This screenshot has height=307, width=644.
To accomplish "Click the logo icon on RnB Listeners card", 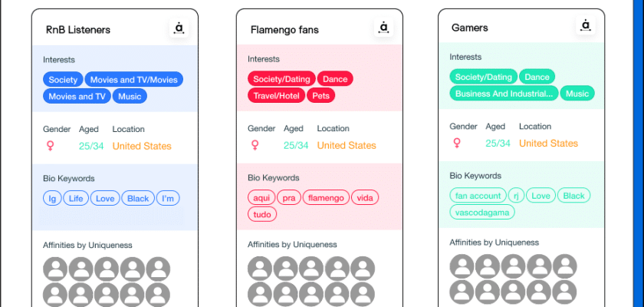I will point(179,28).
